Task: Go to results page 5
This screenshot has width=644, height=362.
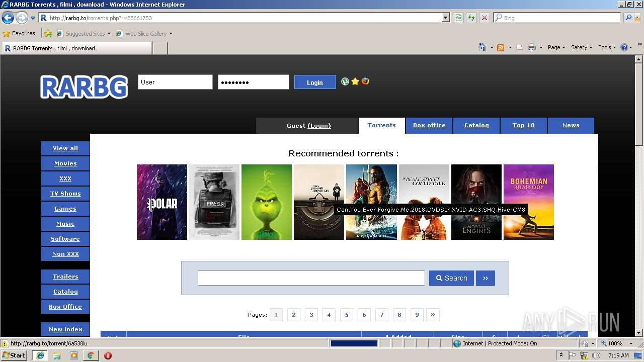Action: pos(347,315)
